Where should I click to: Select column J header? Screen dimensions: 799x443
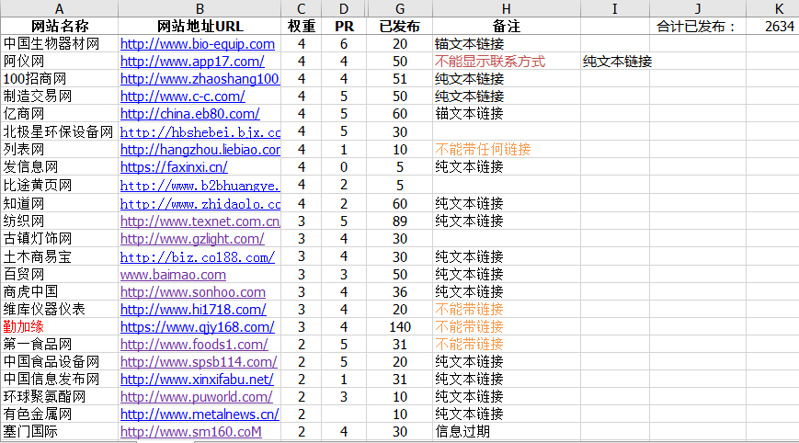(x=698, y=9)
